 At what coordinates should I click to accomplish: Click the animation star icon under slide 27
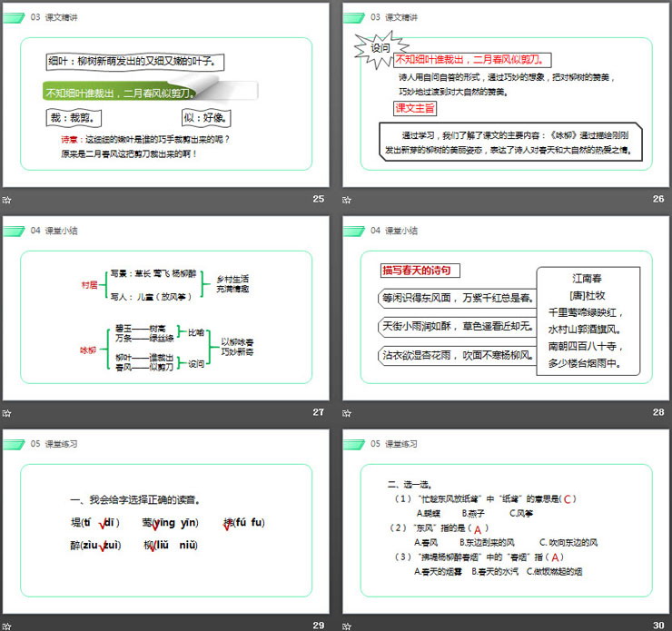tap(7, 413)
